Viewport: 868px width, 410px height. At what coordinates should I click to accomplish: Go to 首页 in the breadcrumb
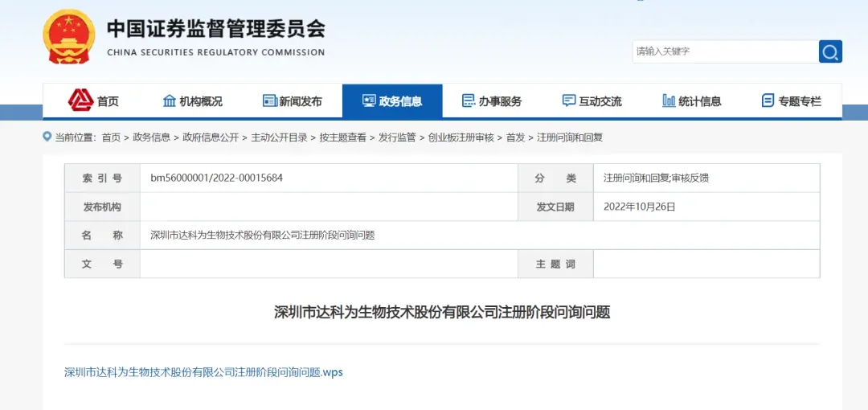pos(111,137)
